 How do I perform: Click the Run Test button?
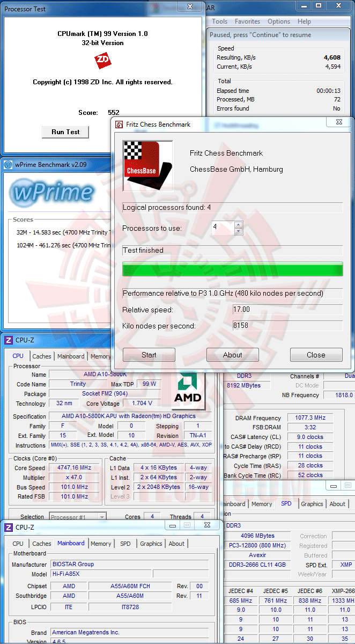click(65, 132)
